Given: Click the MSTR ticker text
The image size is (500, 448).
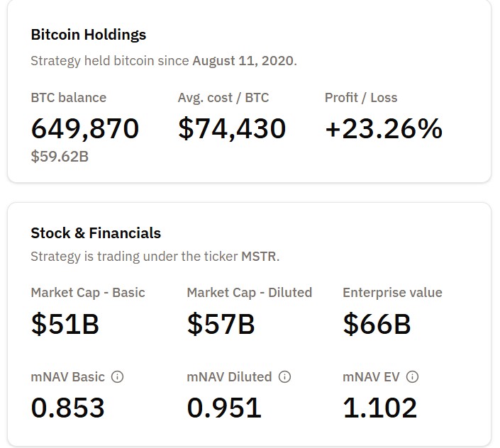Looking at the screenshot, I should tap(259, 256).
